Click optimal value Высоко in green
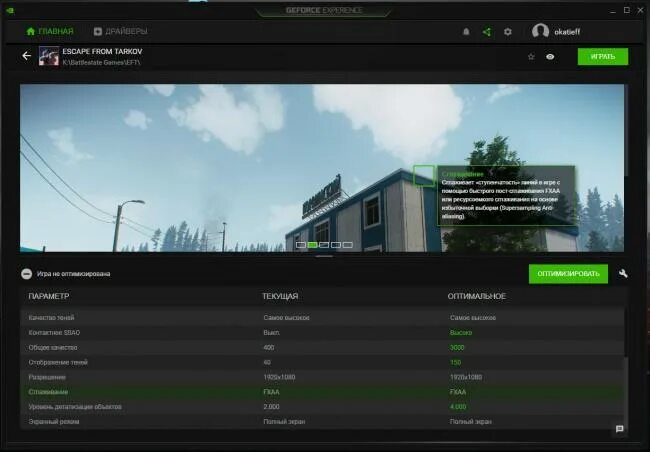 (x=461, y=333)
